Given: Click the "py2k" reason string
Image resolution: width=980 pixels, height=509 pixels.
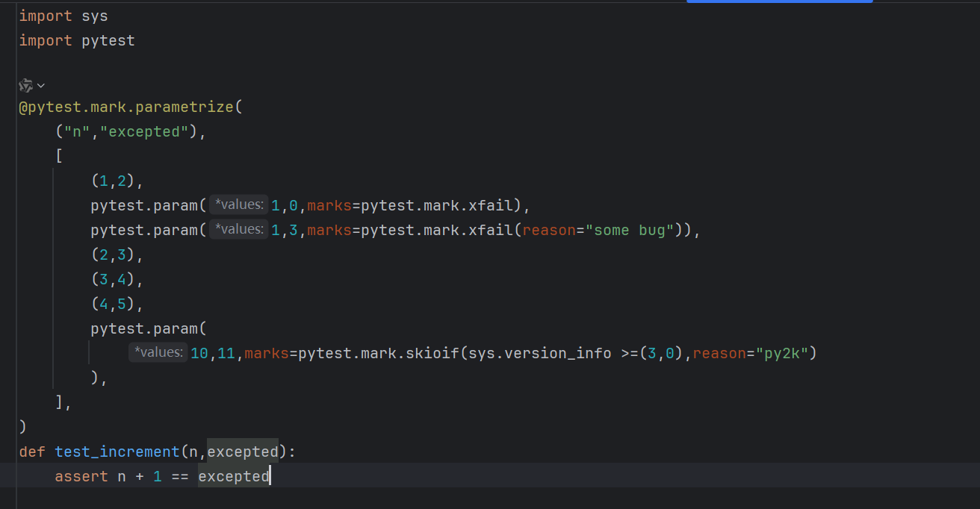Looking at the screenshot, I should tap(782, 353).
